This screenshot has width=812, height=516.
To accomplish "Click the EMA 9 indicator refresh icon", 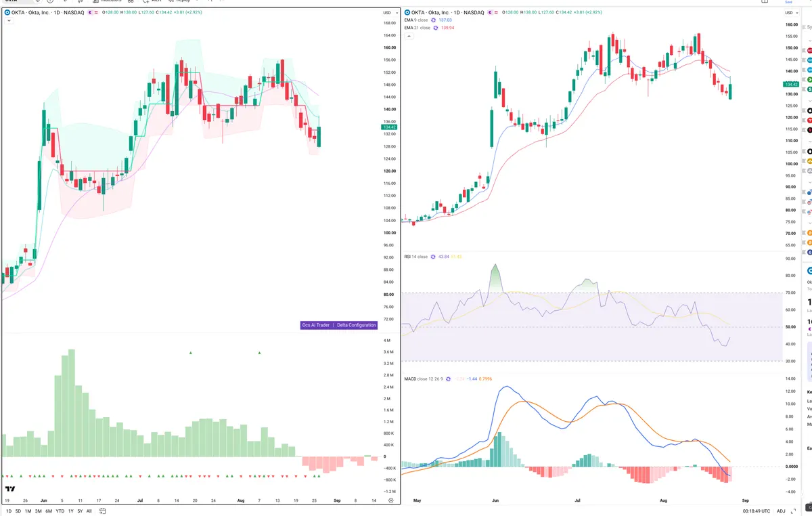I will (x=434, y=20).
